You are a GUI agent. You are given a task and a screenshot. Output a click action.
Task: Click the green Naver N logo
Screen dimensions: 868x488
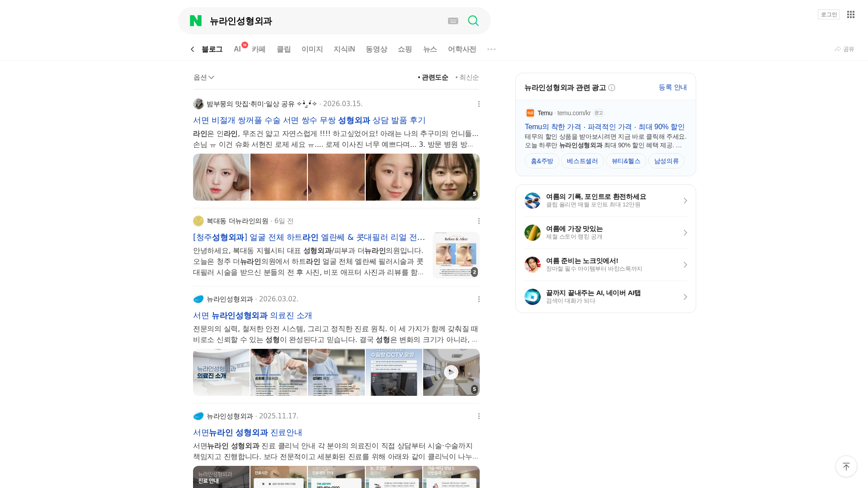196,21
